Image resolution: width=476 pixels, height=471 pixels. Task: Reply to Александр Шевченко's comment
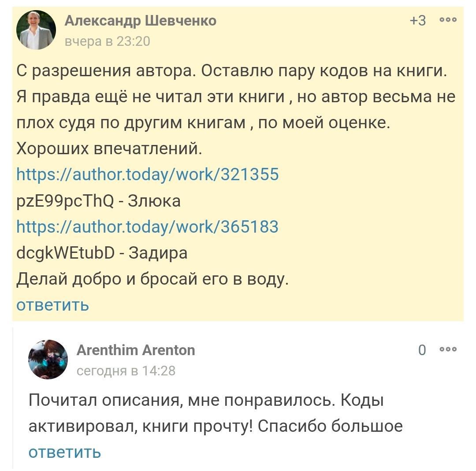pyautogui.click(x=52, y=304)
